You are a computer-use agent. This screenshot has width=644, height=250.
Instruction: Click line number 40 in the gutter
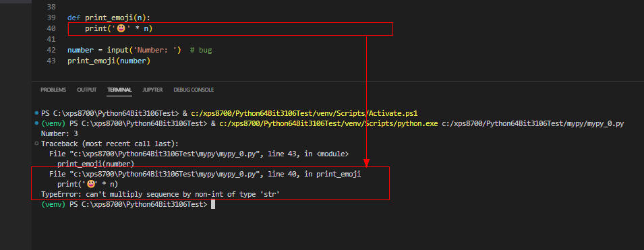[51, 28]
